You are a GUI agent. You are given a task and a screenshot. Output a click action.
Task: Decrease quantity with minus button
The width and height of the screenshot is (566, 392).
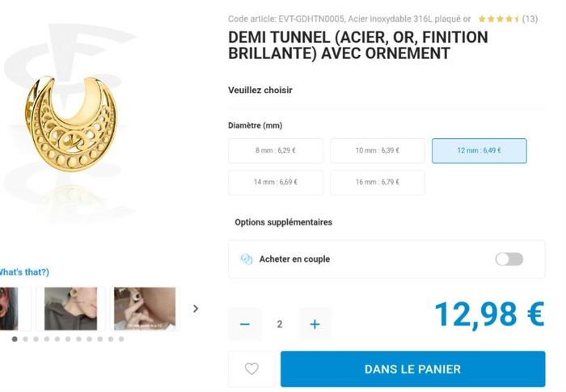(x=245, y=324)
